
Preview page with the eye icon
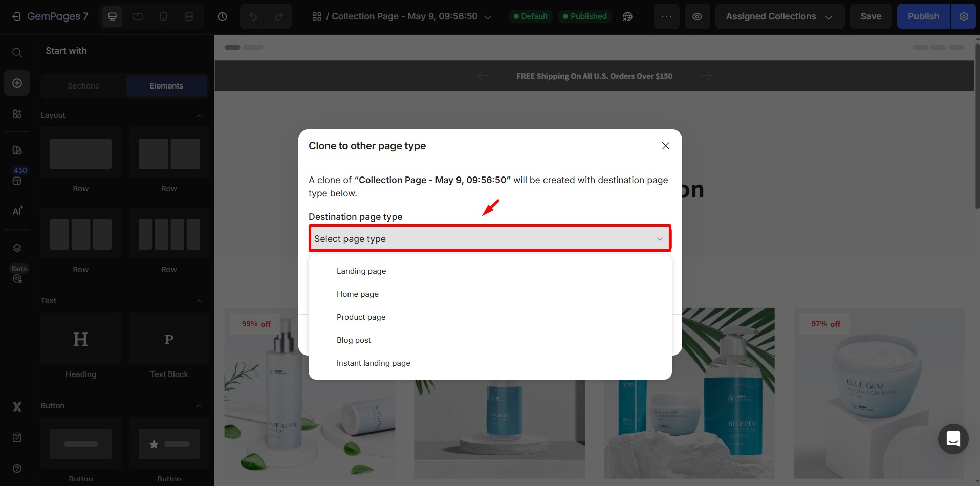[x=697, y=16]
